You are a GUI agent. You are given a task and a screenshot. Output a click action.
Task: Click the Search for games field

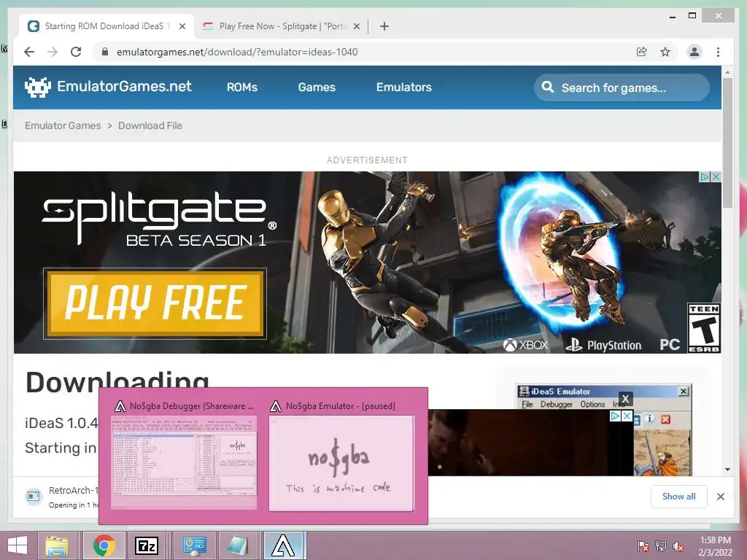click(622, 87)
